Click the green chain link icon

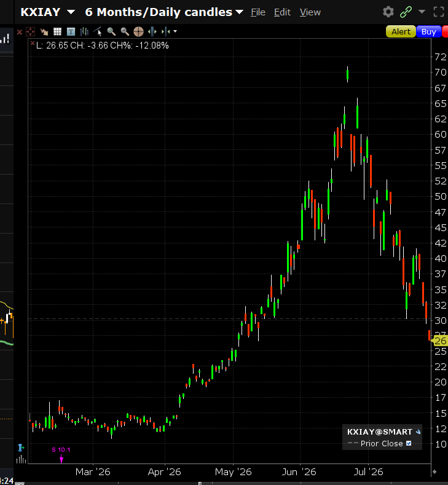click(x=406, y=12)
